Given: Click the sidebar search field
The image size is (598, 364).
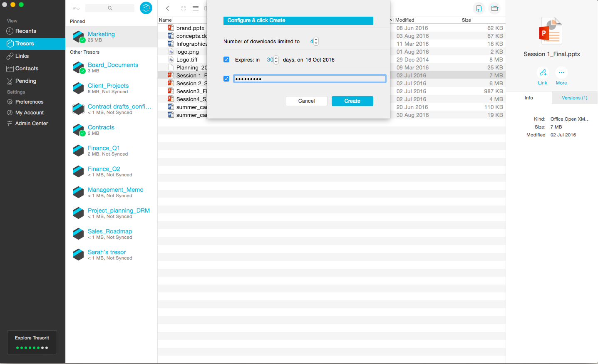Looking at the screenshot, I should click(110, 8).
